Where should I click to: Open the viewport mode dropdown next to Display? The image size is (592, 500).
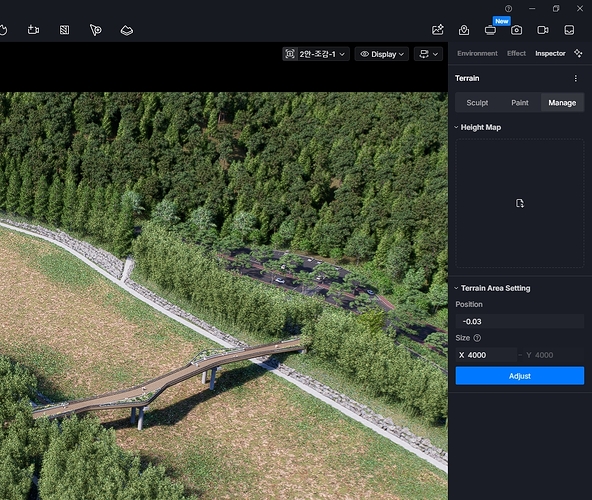tap(428, 54)
